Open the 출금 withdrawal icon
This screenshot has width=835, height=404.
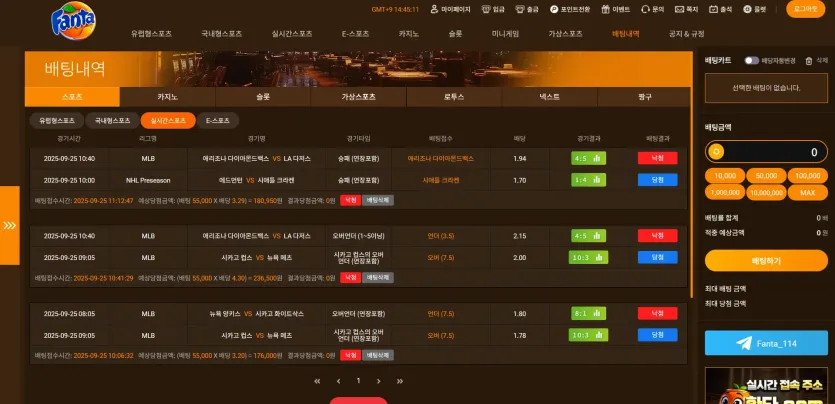point(520,9)
